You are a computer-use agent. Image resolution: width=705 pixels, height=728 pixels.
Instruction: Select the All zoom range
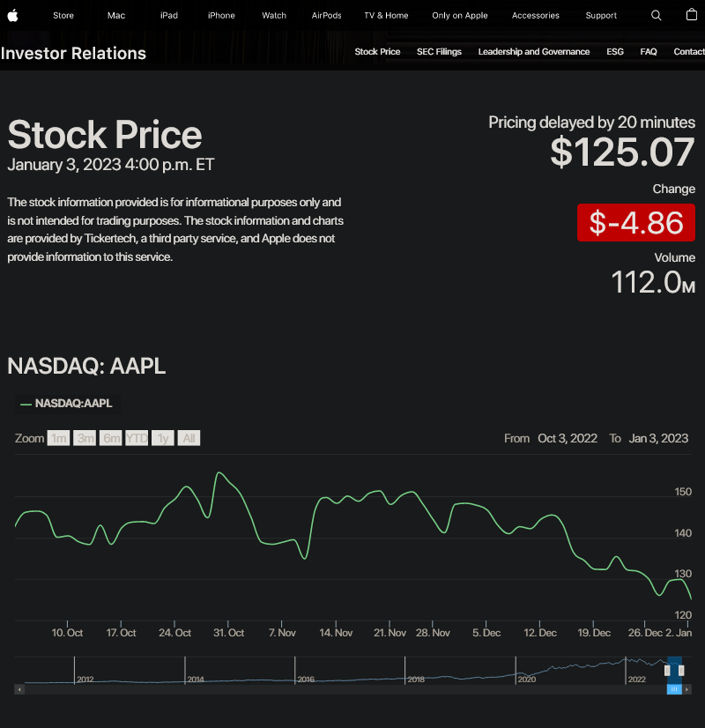coord(189,438)
